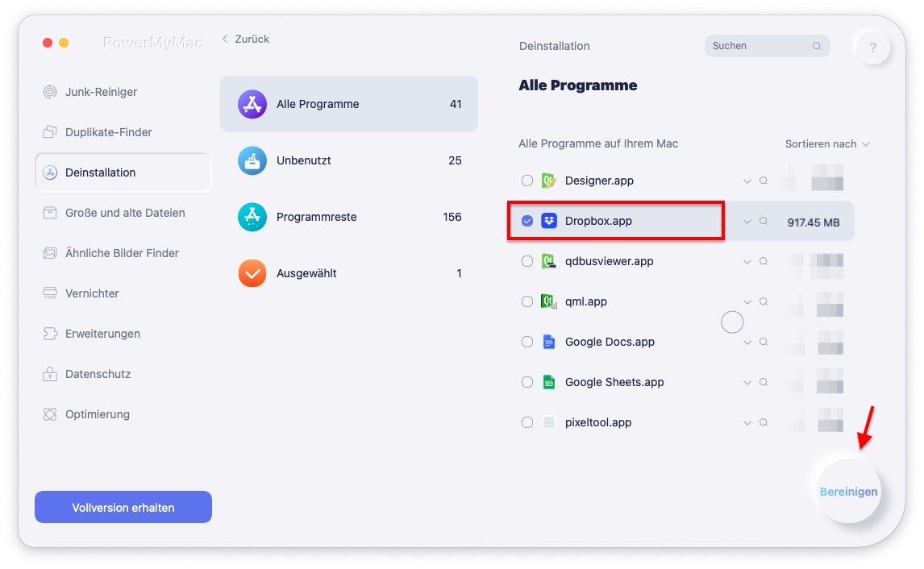Click the Designer.app icon
The height and width of the screenshot is (569, 924).
pos(548,181)
